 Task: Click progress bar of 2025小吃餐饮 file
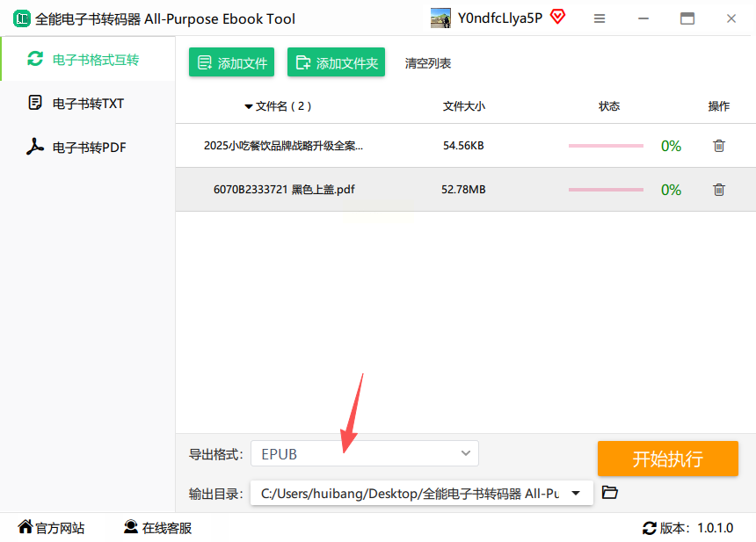pos(606,146)
